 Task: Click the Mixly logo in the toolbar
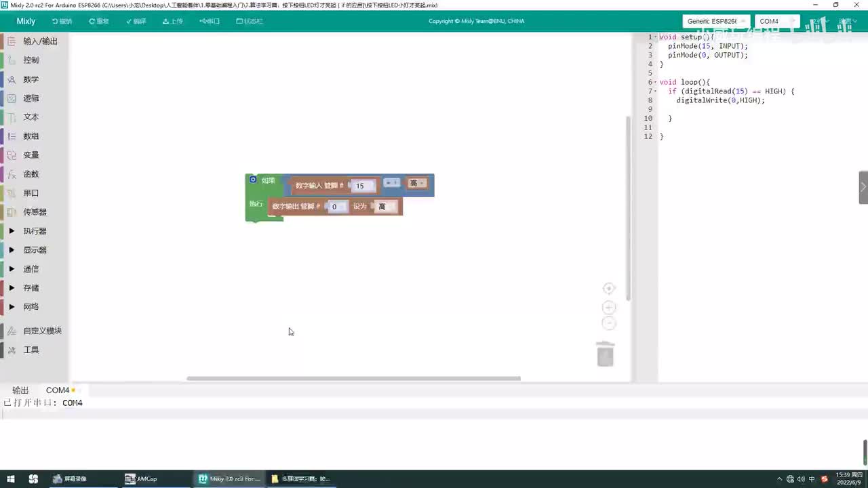coord(26,21)
